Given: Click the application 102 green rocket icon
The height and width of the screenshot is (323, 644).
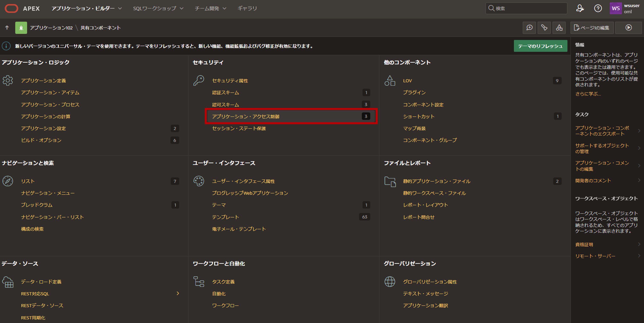Looking at the screenshot, I should point(21,28).
